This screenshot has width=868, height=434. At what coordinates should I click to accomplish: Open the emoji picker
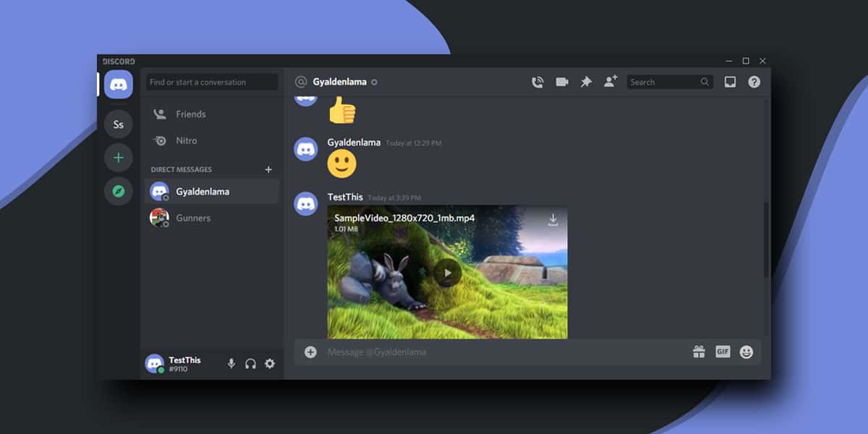tap(746, 352)
